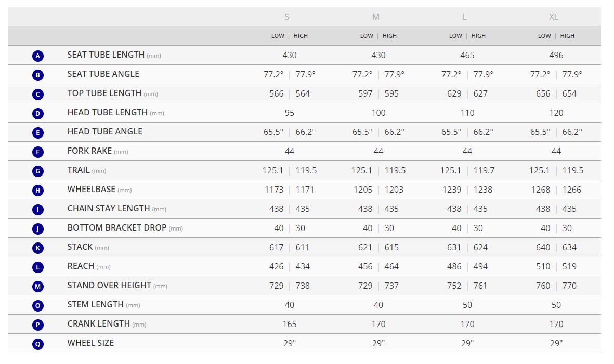The height and width of the screenshot is (364, 614).
Task: Click the LOW label under size L
Action: [x=455, y=36]
